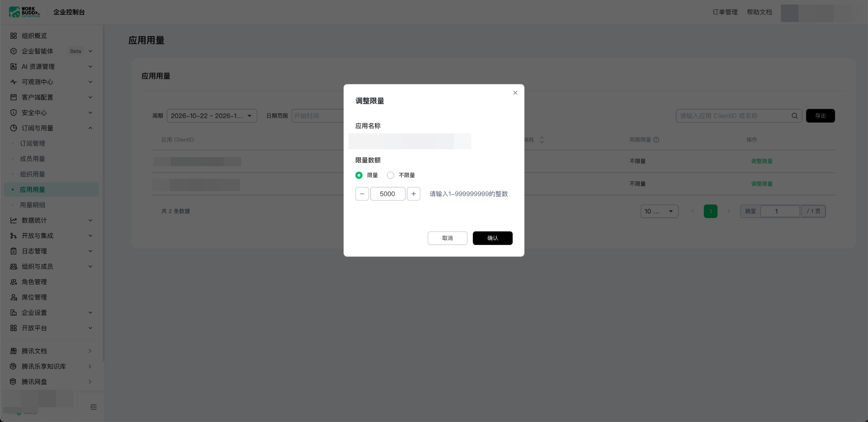This screenshot has width=868, height=422.
Task: Select the 限量 radio option
Action: [x=359, y=175]
